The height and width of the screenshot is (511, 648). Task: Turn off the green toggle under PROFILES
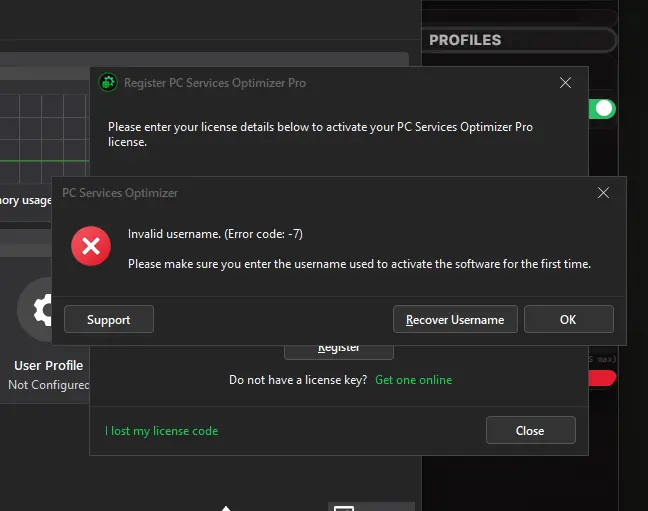coord(602,109)
